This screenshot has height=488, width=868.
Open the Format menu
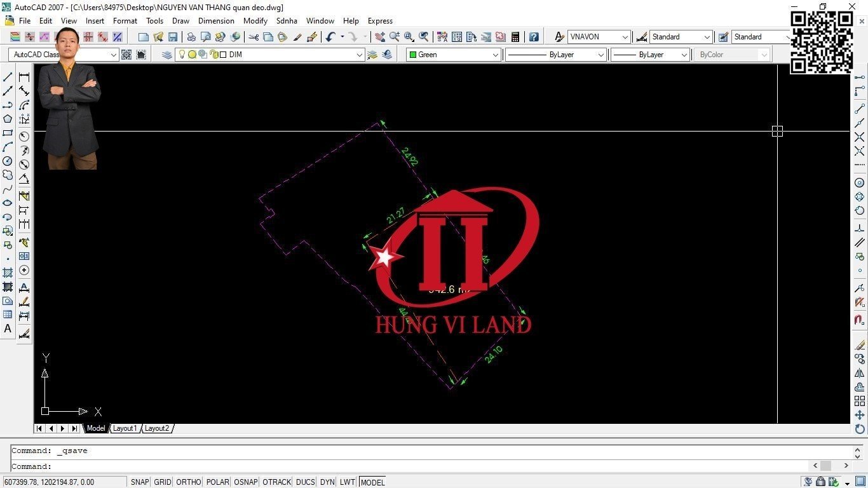(125, 21)
